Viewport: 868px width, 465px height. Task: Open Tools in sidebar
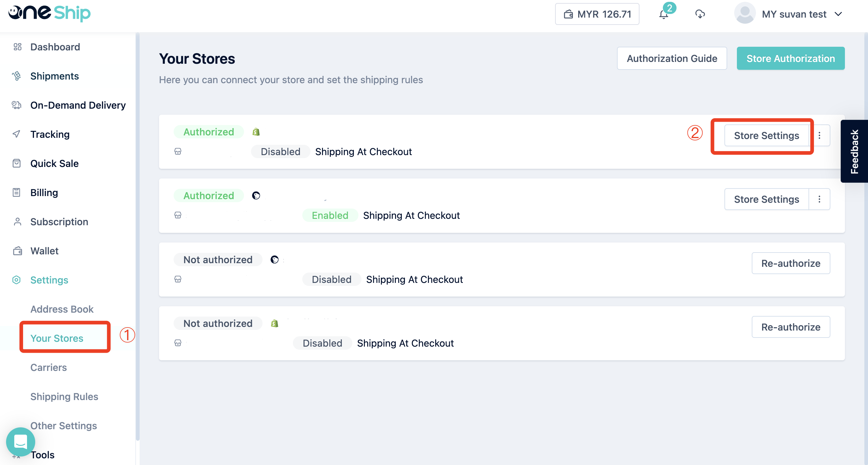(x=42, y=455)
